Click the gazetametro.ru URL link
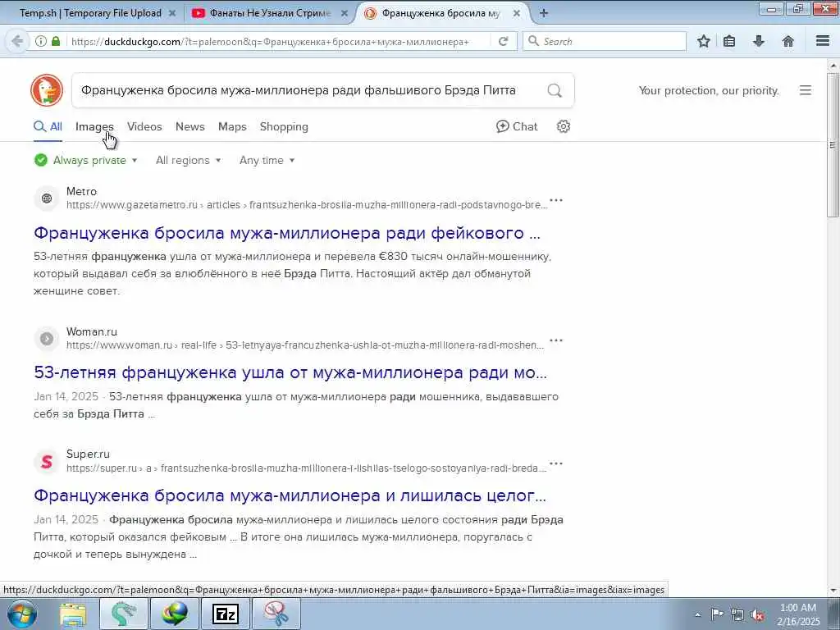The width and height of the screenshot is (840, 630). coord(307,205)
